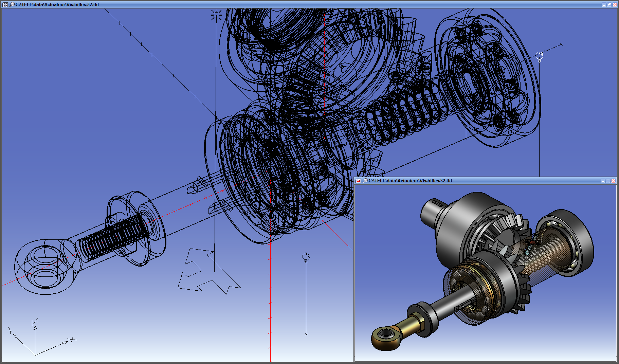Click the XYZ axis triad
The height and width of the screenshot is (364, 619).
(36, 340)
